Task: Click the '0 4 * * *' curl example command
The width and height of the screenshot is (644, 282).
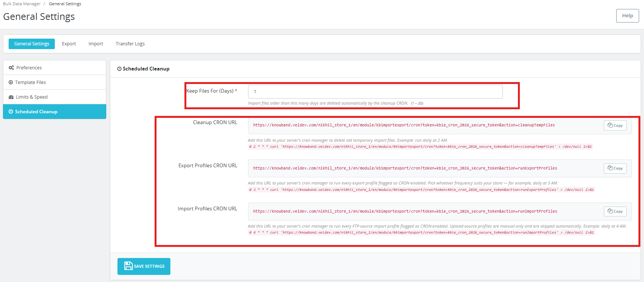Action: [421, 232]
